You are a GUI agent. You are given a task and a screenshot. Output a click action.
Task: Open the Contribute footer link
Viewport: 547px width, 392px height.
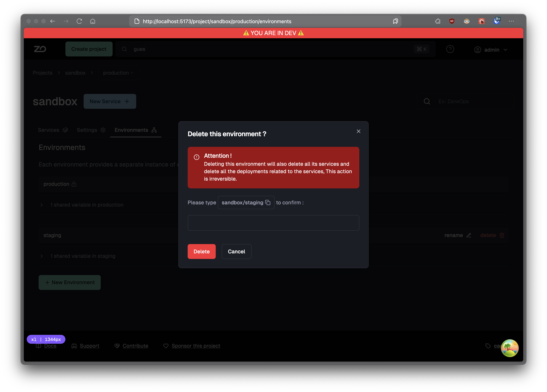135,346
